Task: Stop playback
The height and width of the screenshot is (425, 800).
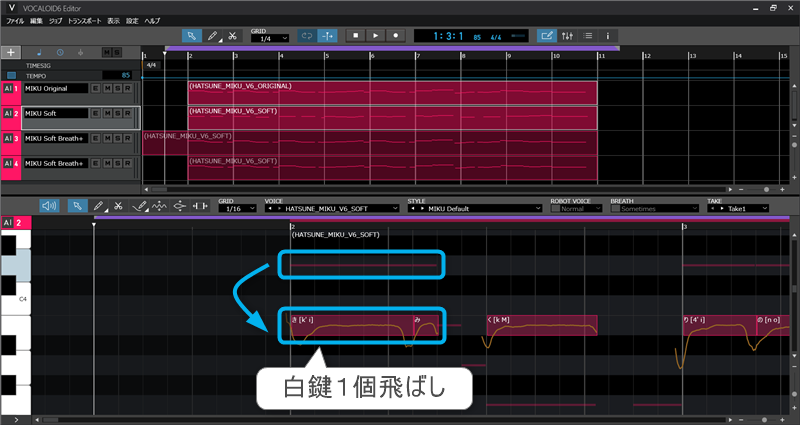Action: click(356, 36)
